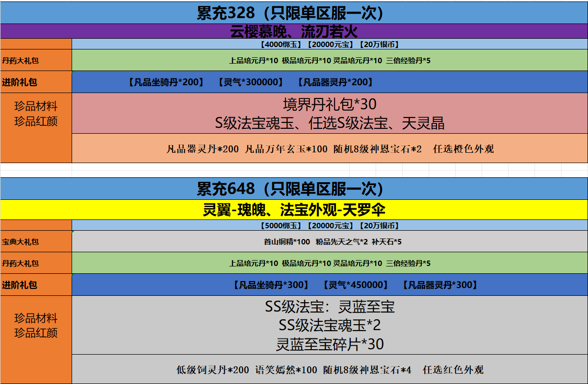The height and width of the screenshot is (384, 588).
Task: Click the 5000绑玉 rewards row
Action: (x=330, y=225)
